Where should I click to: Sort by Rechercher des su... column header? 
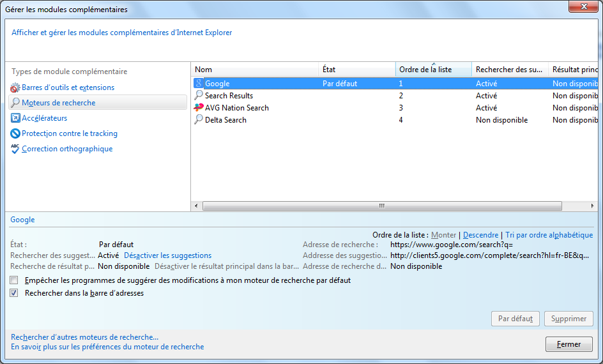[x=510, y=70]
